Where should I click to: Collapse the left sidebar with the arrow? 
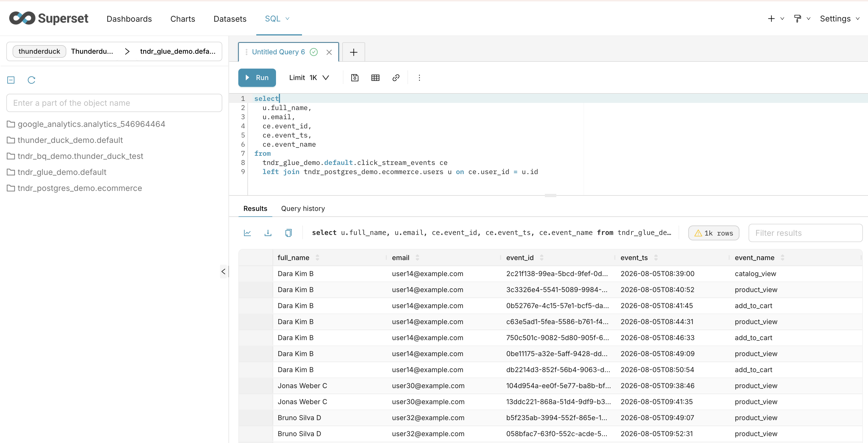223,272
